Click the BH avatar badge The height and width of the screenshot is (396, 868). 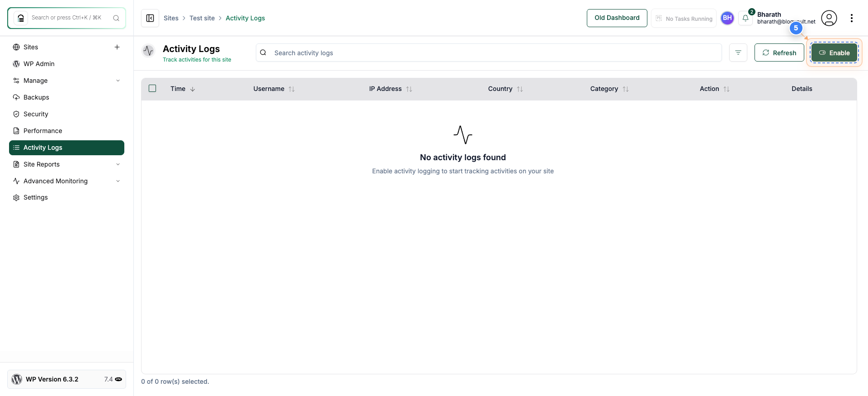pyautogui.click(x=727, y=18)
